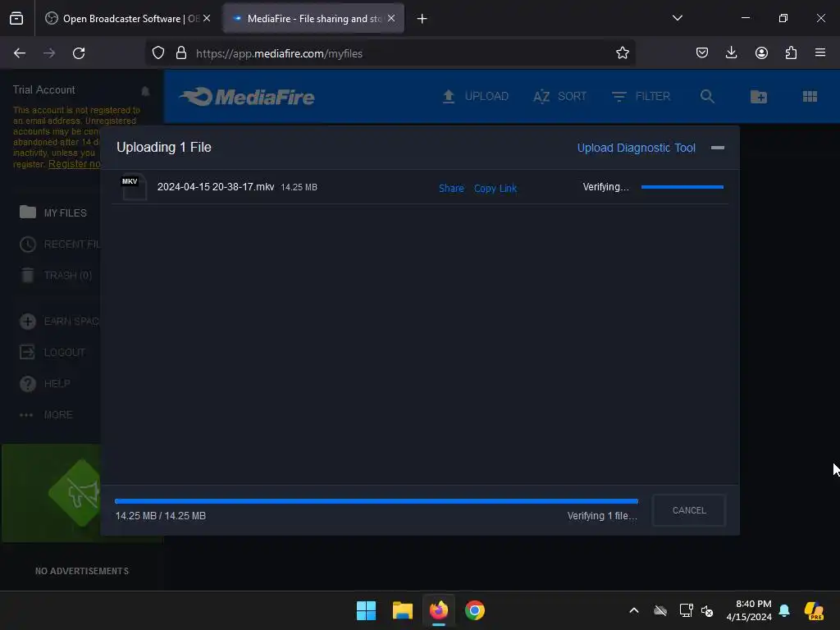Click the site security padlock icon
Image resolution: width=840 pixels, height=630 pixels.
[181, 53]
